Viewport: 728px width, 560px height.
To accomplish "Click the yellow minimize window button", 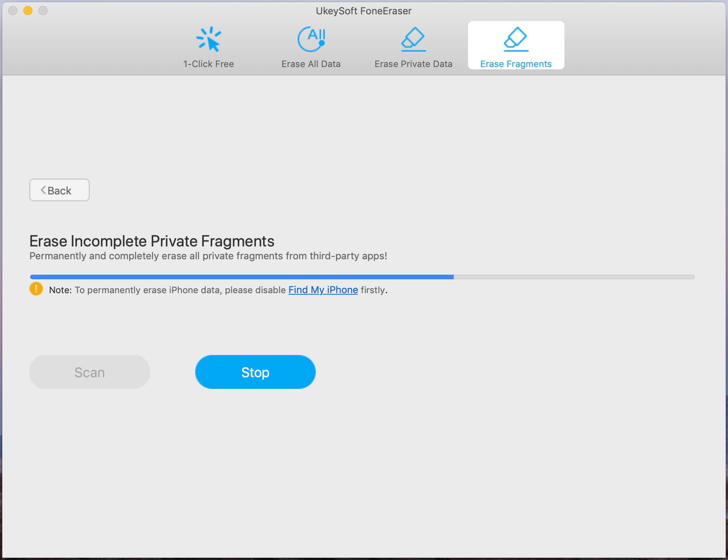I will click(28, 11).
